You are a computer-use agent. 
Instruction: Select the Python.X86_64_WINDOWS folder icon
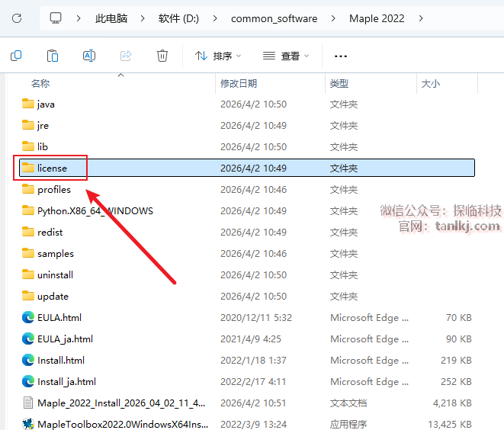(x=28, y=210)
